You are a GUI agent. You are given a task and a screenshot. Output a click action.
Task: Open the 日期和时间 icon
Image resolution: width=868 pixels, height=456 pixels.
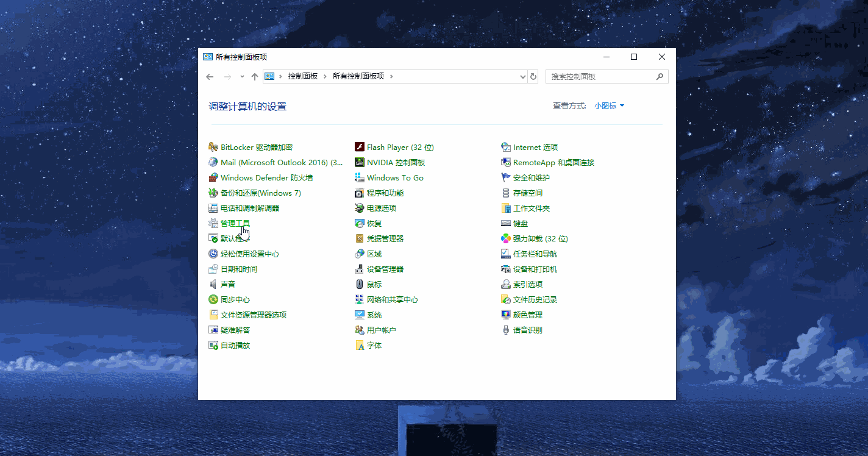click(213, 269)
